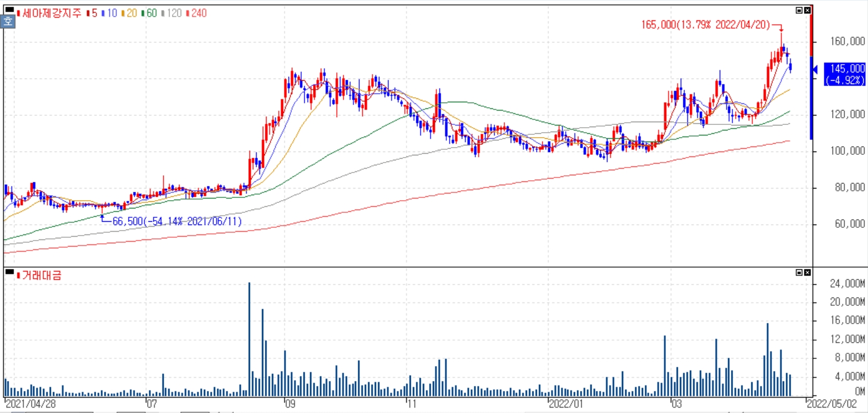Click the 20,000M volume axis label
This screenshot has width=868, height=413.
pos(848,302)
